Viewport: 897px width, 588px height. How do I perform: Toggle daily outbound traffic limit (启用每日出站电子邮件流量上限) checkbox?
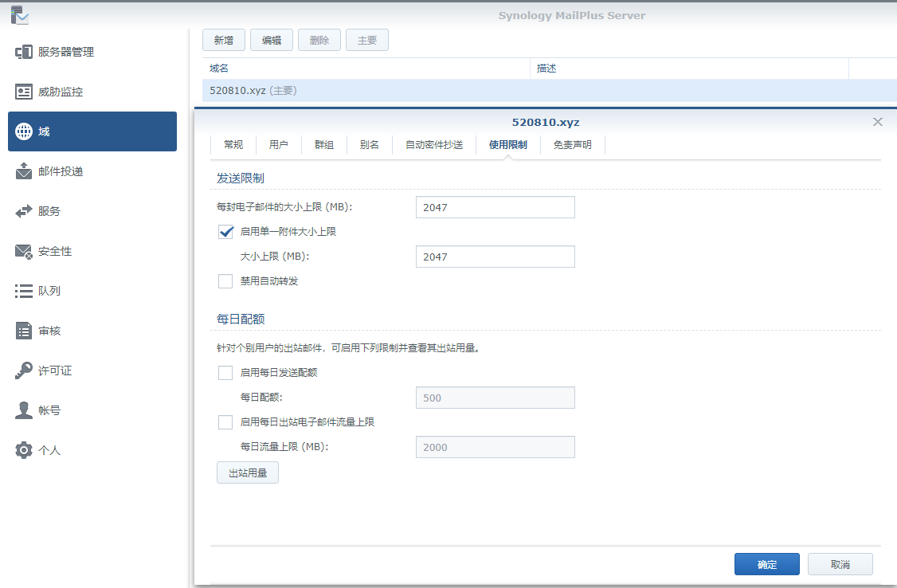coord(225,422)
